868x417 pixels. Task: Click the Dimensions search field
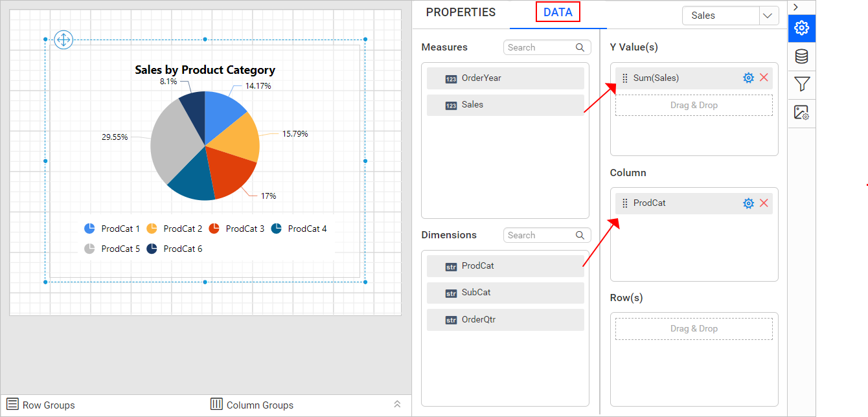point(547,235)
